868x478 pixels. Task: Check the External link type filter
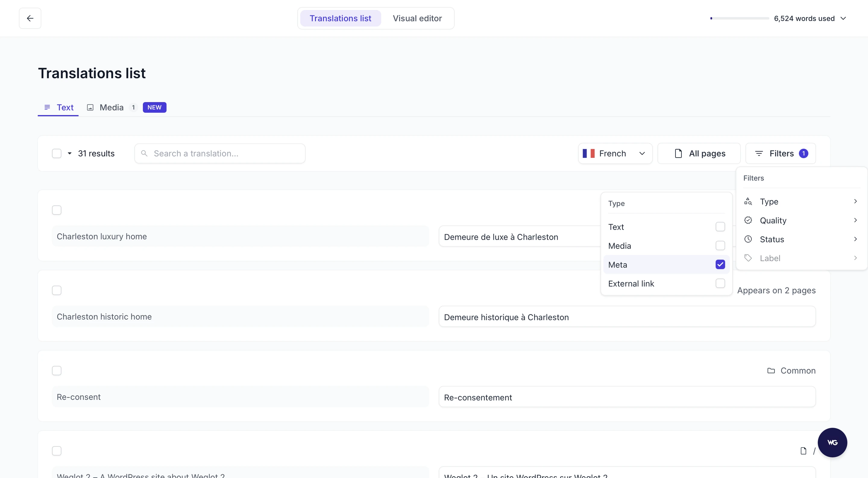(x=720, y=283)
